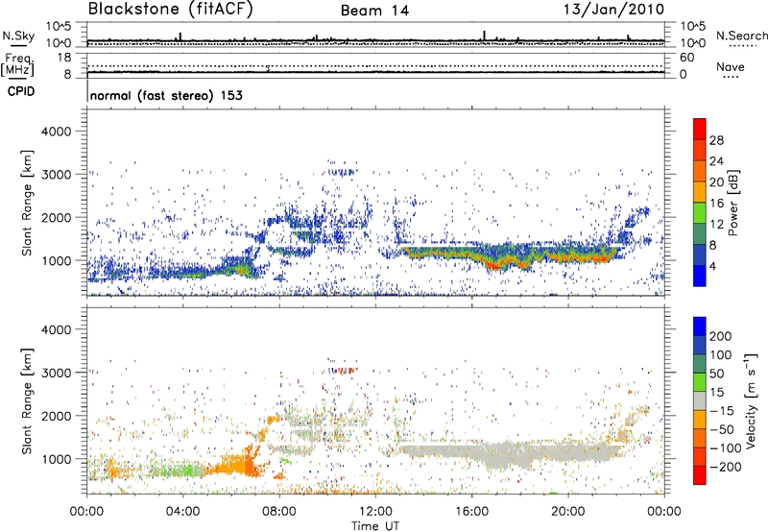
Task: Click the solid line sample under N.Sky
Action: [x=18, y=46]
